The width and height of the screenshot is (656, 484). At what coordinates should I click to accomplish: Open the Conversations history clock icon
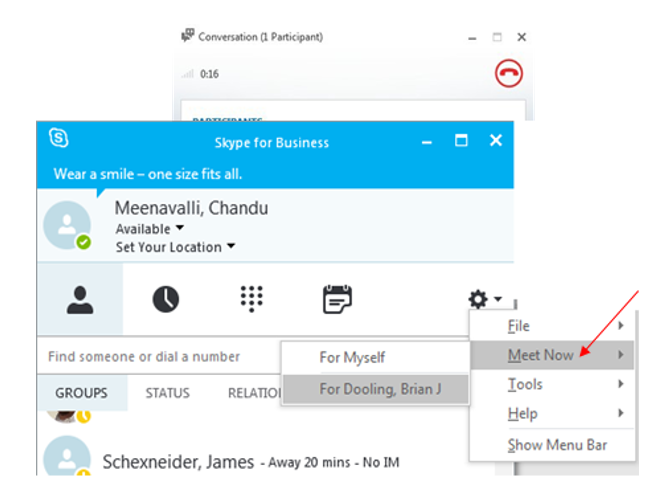166,299
